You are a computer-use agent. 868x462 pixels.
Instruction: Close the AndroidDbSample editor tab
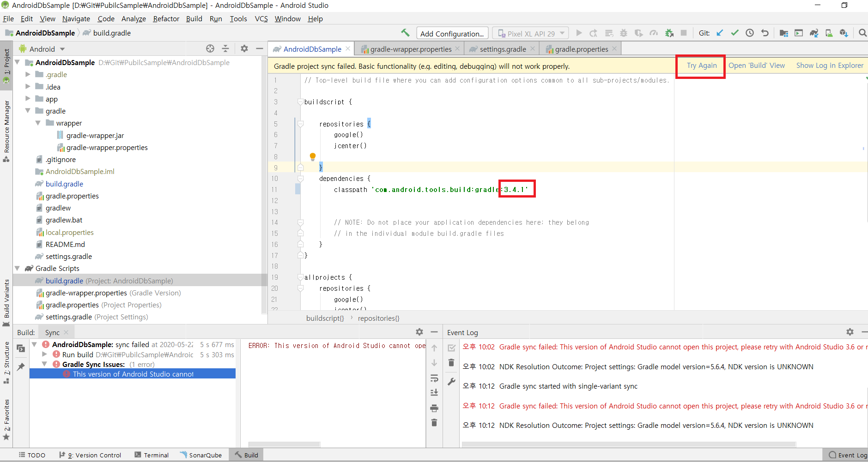tap(348, 48)
